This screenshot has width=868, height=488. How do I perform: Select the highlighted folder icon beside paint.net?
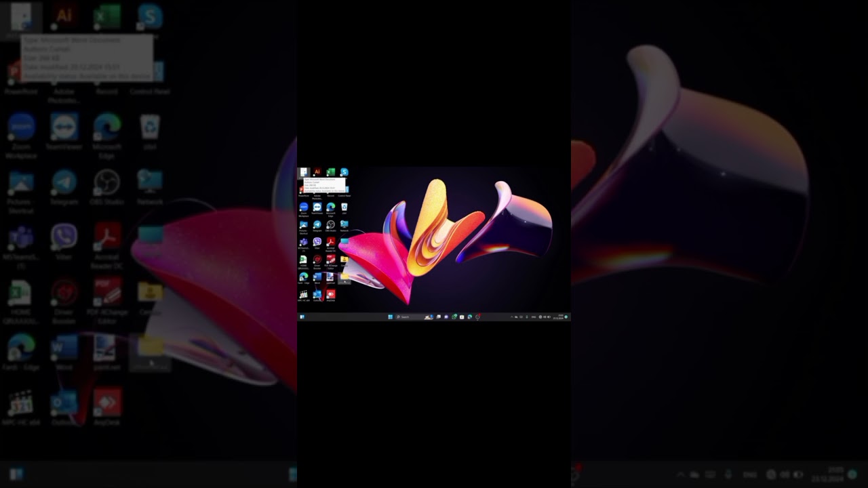pyautogui.click(x=344, y=277)
